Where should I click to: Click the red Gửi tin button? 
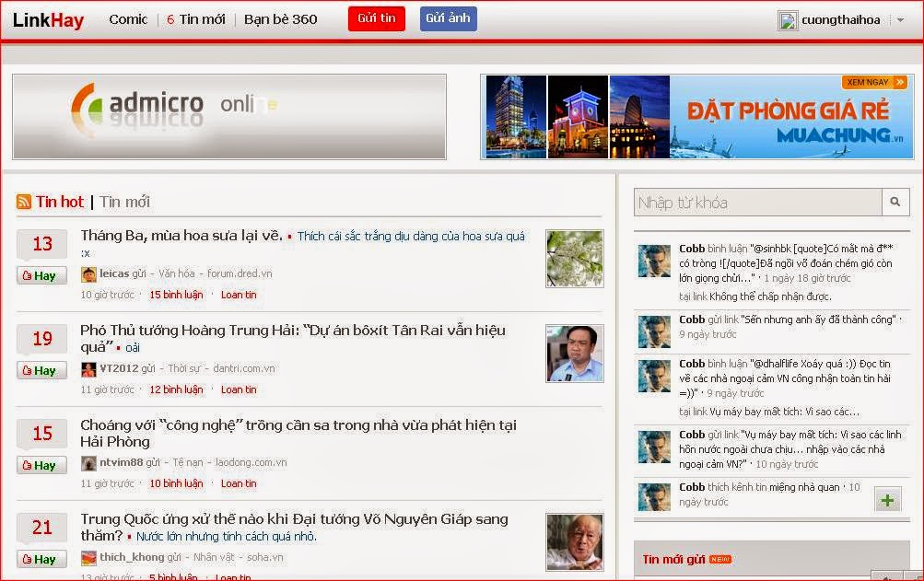tap(377, 18)
